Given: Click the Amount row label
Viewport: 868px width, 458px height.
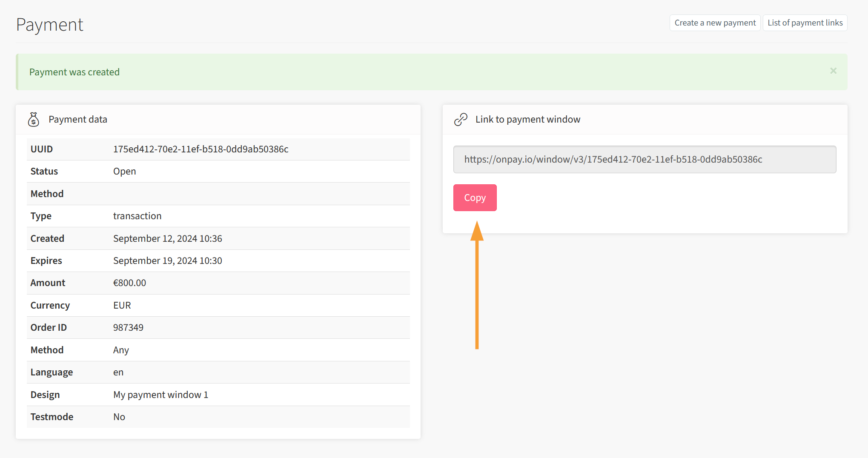Looking at the screenshot, I should pos(48,283).
